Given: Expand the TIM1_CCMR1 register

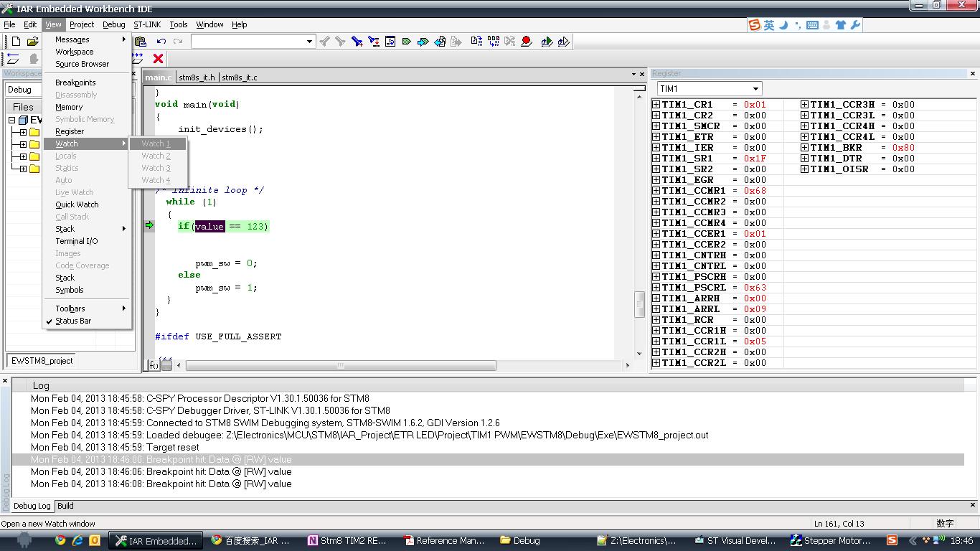Looking at the screenshot, I should (x=656, y=191).
